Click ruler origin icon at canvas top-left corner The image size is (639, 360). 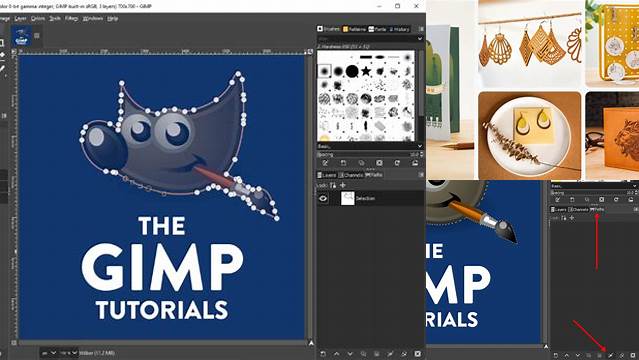pyautogui.click(x=14, y=51)
